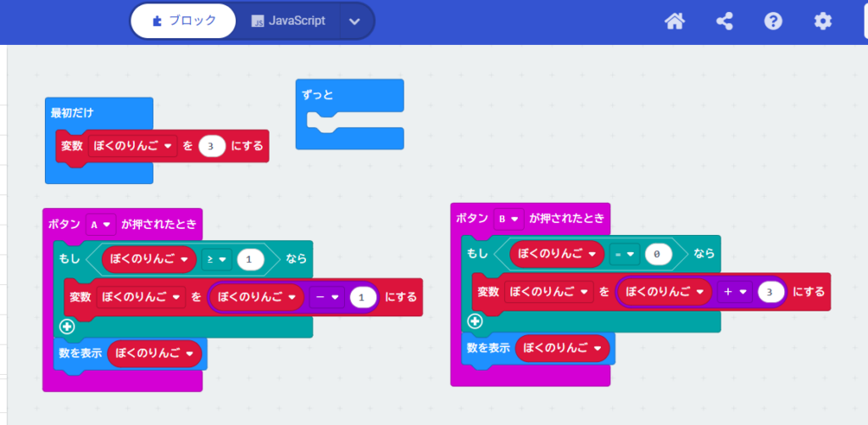
Task: Click the plus icon in button A if-block
Action: [68, 327]
